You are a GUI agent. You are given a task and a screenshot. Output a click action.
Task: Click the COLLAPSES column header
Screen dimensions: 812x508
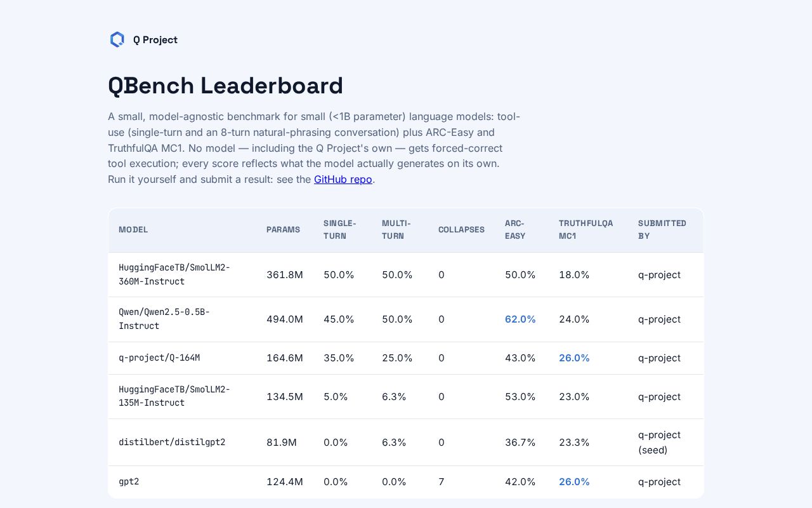461,230
